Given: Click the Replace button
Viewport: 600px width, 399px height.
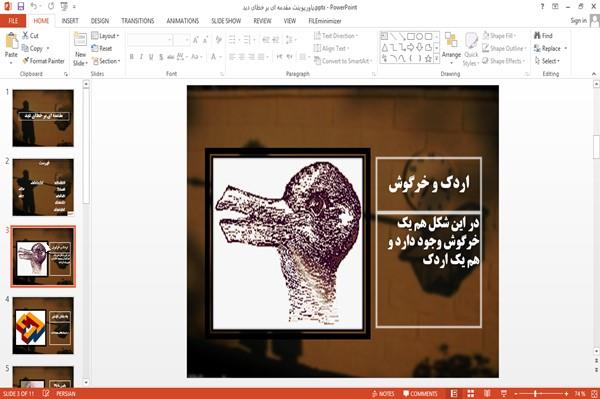Looking at the screenshot, I should click(x=550, y=48).
